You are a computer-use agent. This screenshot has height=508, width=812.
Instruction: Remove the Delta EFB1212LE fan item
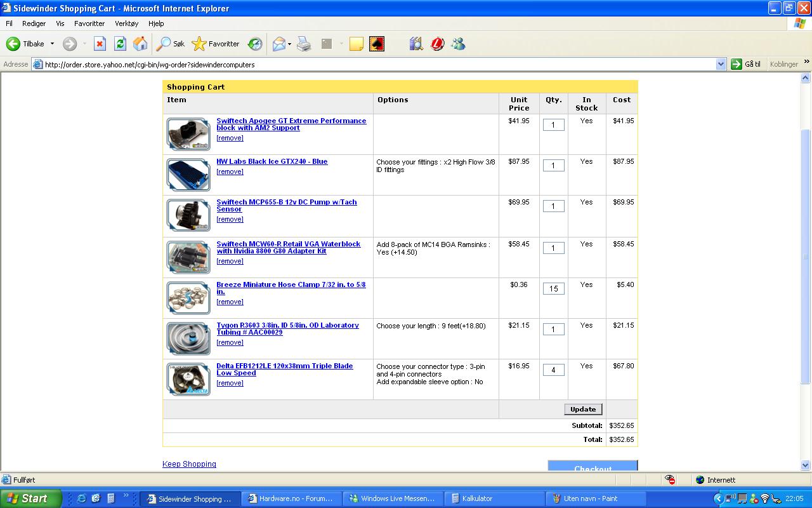pos(230,383)
